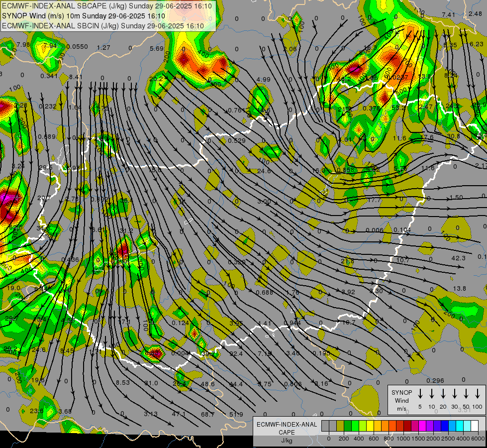Click the map value 68.7
This screenshot has height=448, width=487.
click(208, 415)
